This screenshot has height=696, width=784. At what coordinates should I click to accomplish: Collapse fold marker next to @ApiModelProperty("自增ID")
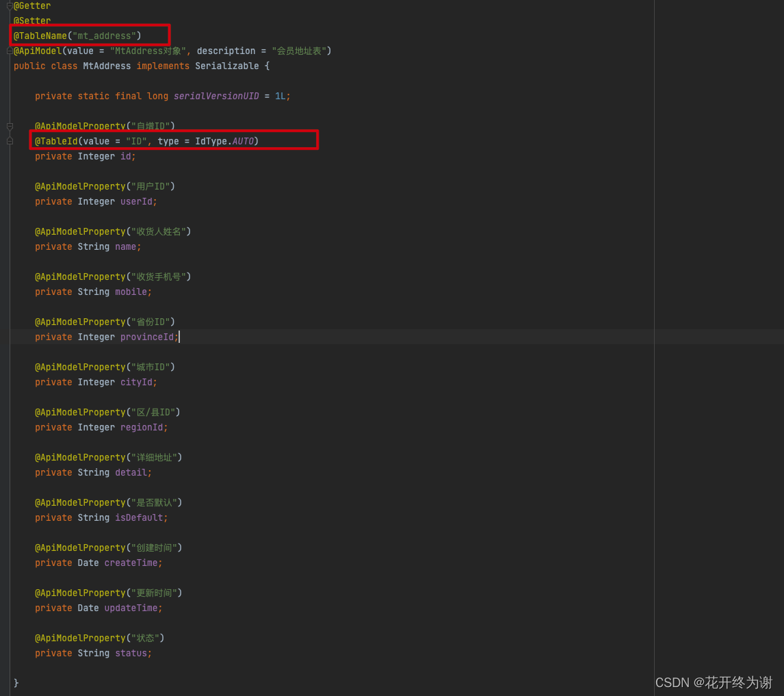10,126
